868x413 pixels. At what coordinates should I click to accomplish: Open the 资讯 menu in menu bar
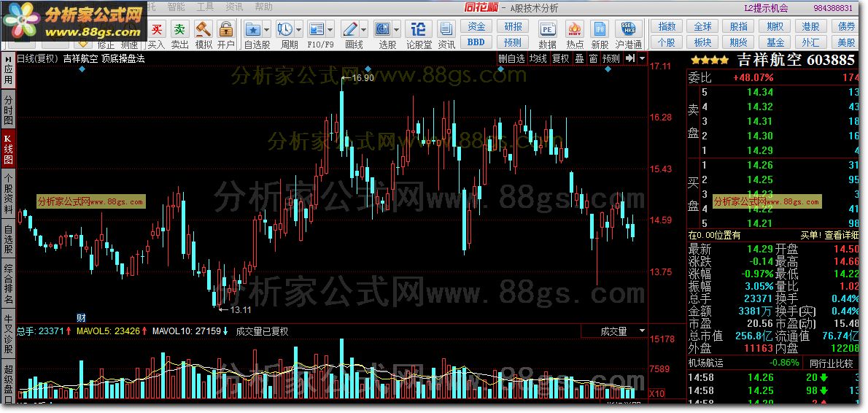(x=234, y=7)
